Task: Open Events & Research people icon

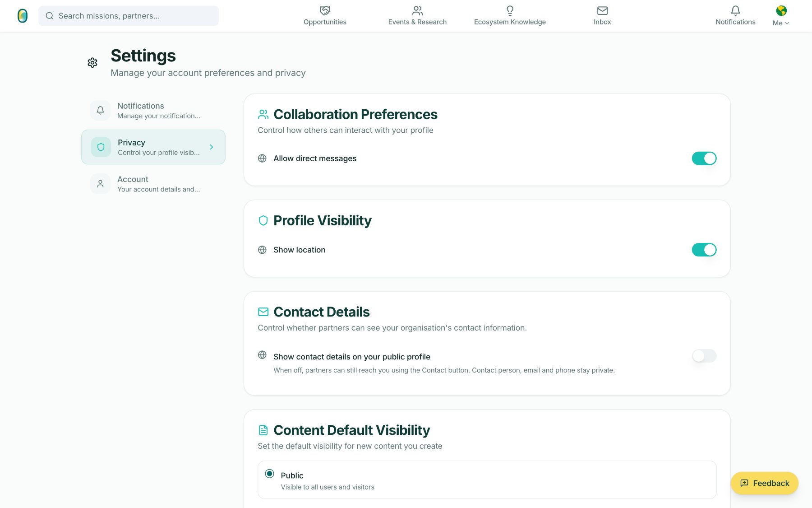Action: [x=417, y=10]
